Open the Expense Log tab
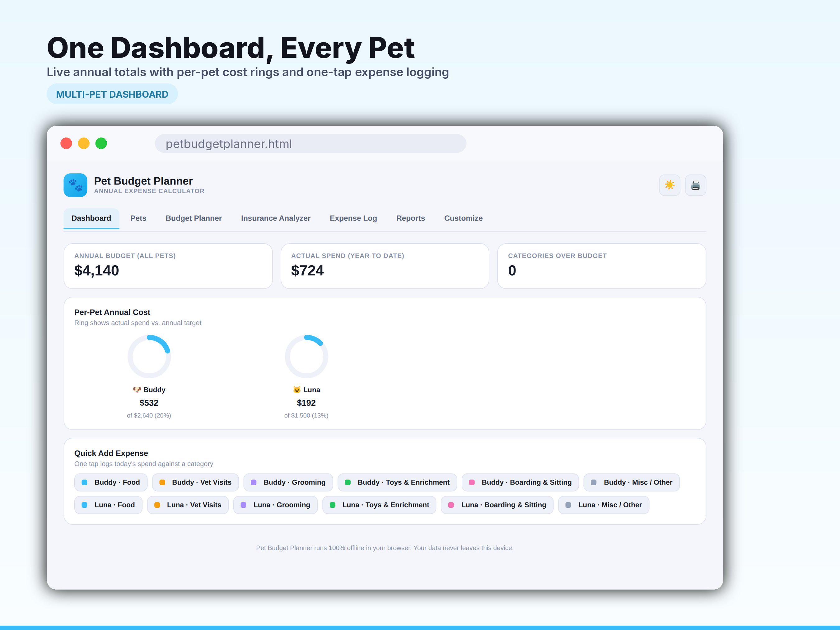Image resolution: width=840 pixels, height=630 pixels. pos(353,218)
